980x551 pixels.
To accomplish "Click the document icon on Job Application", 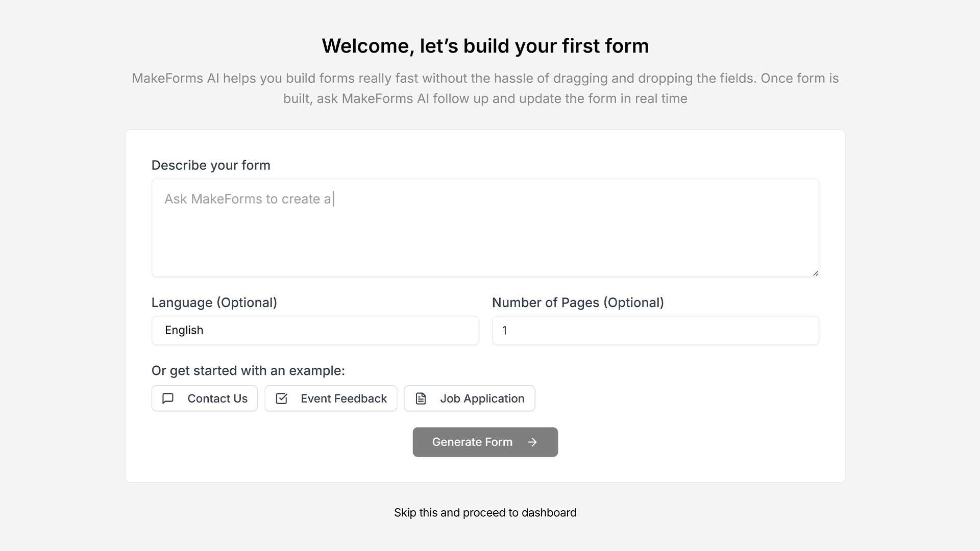I will tap(421, 398).
